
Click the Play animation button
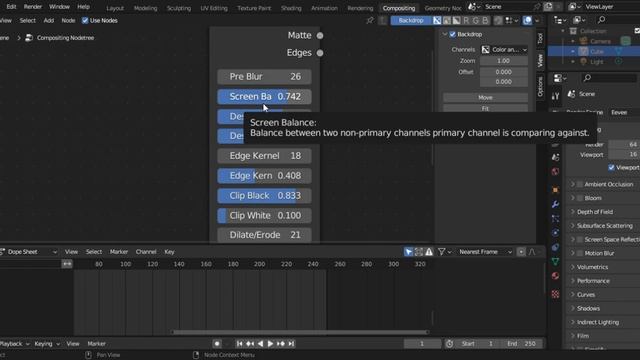(270, 344)
